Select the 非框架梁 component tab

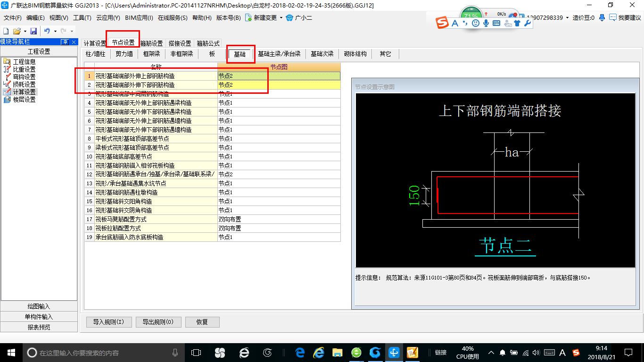182,54
